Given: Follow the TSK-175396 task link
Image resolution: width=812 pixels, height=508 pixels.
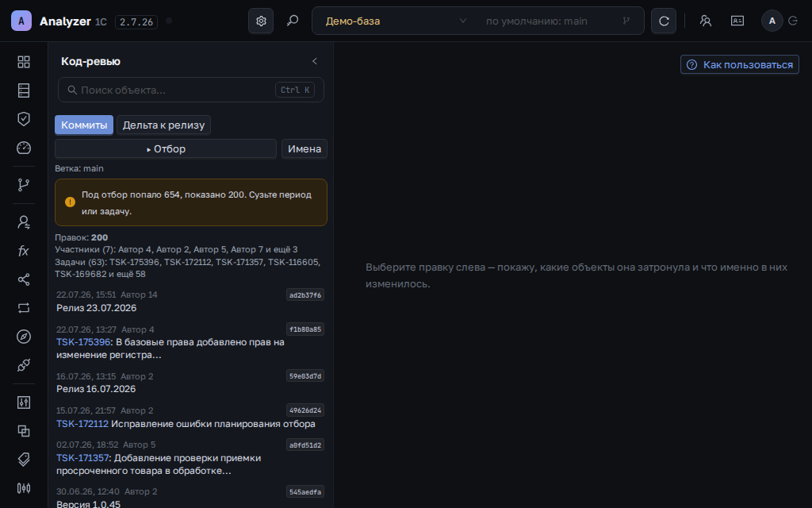Looking at the screenshot, I should 83,342.
